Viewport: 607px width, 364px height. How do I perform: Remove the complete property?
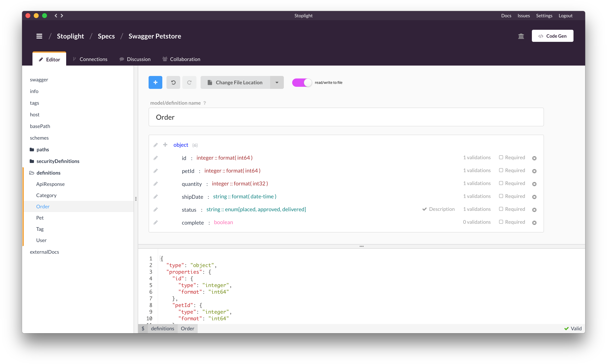click(x=534, y=223)
